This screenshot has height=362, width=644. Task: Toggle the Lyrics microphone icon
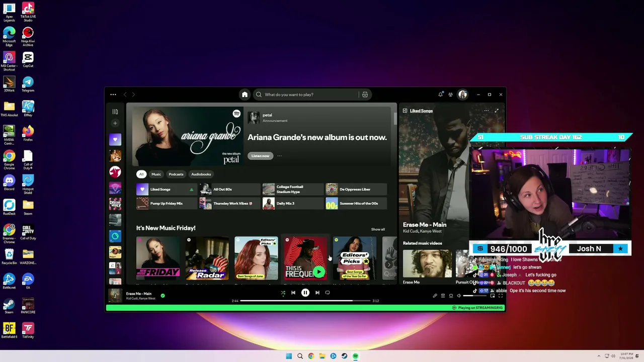(x=435, y=296)
